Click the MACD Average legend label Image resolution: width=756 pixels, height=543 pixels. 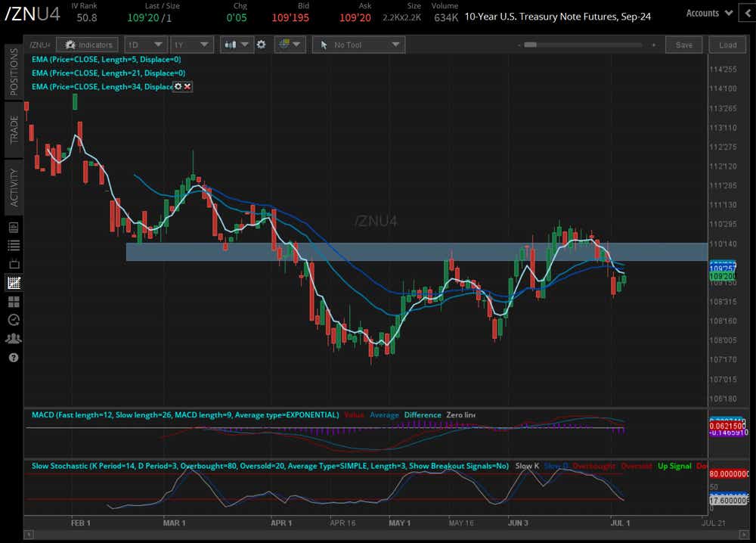(384, 414)
